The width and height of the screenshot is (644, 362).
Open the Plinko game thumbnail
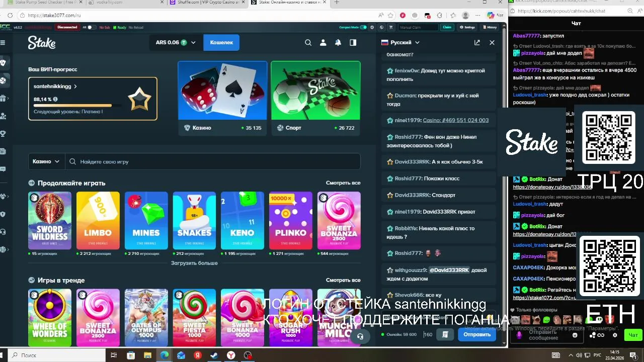pyautogui.click(x=291, y=220)
